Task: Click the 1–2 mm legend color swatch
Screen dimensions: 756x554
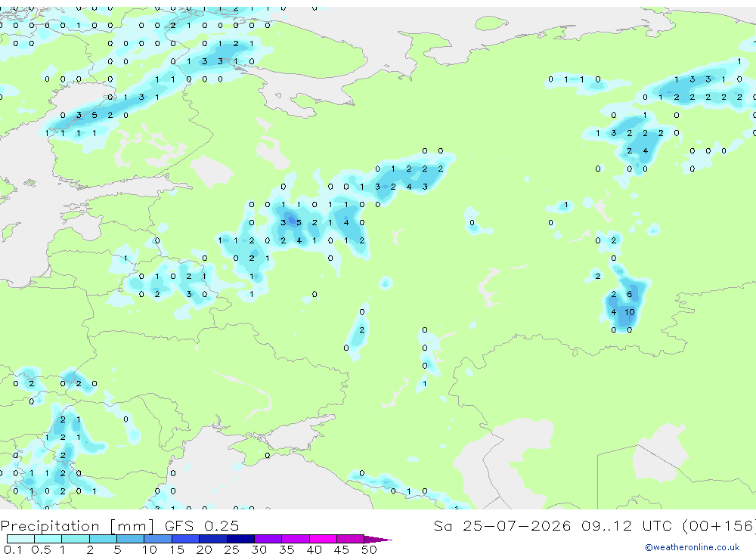Action: tap(76, 539)
